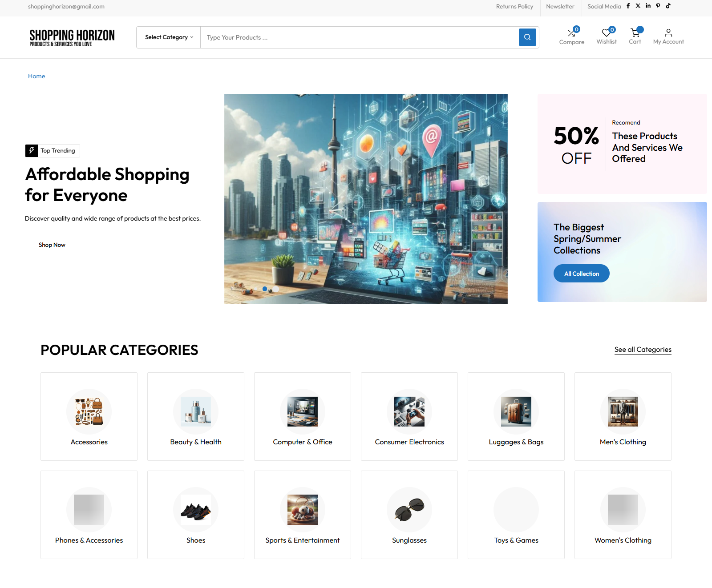Image resolution: width=712 pixels, height=588 pixels.
Task: Open the shopping Cart icon
Action: [635, 32]
